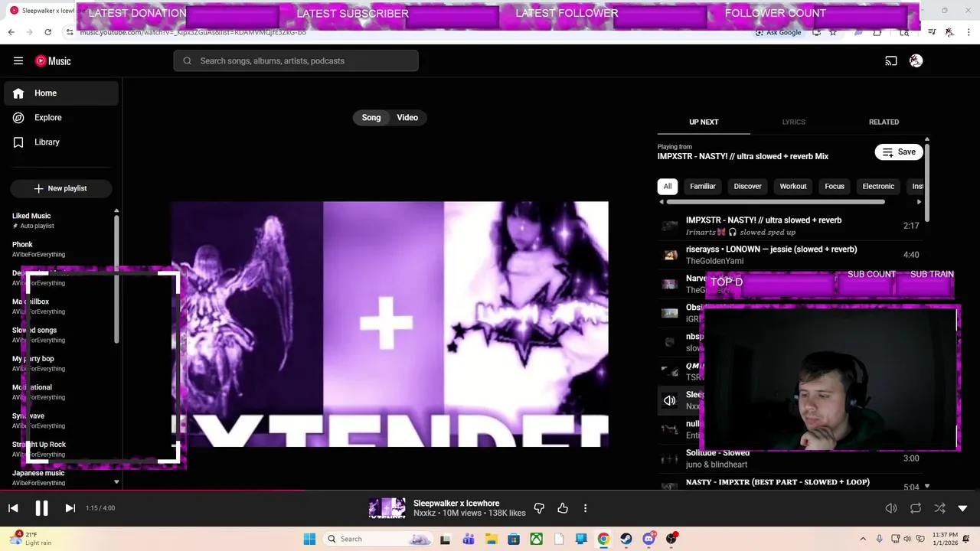
Task: Pause the current song
Action: coord(41,508)
